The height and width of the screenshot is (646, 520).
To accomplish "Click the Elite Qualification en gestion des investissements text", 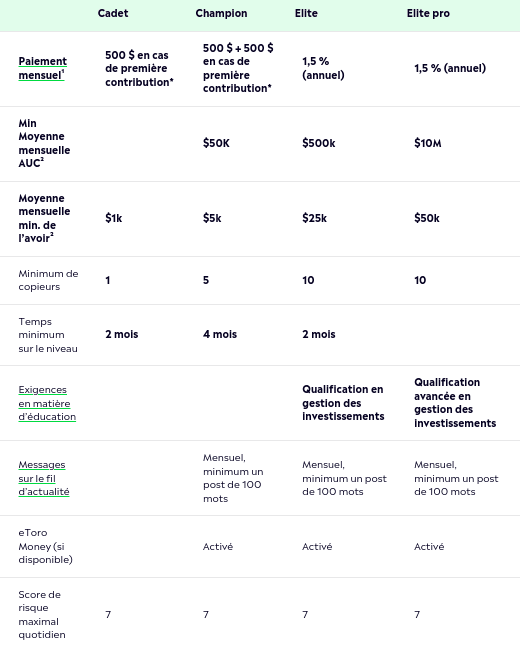I will [343, 403].
